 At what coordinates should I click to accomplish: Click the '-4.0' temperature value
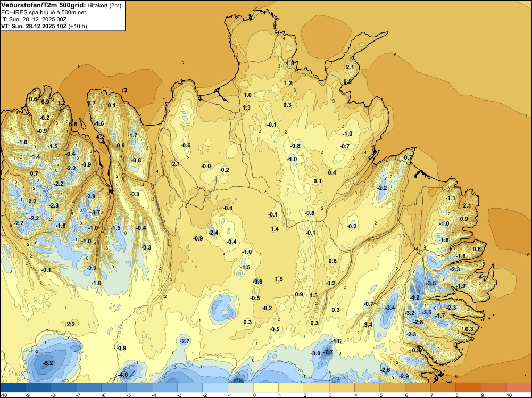(x=122, y=375)
